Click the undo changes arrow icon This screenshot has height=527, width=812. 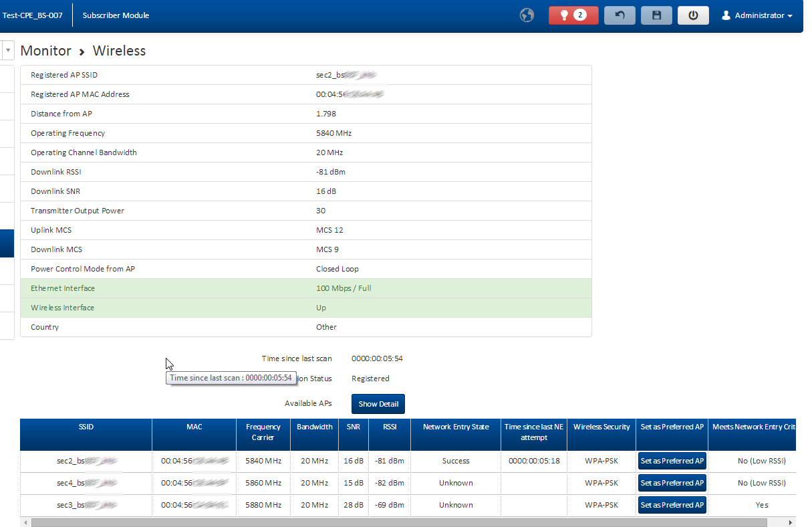pyautogui.click(x=620, y=15)
